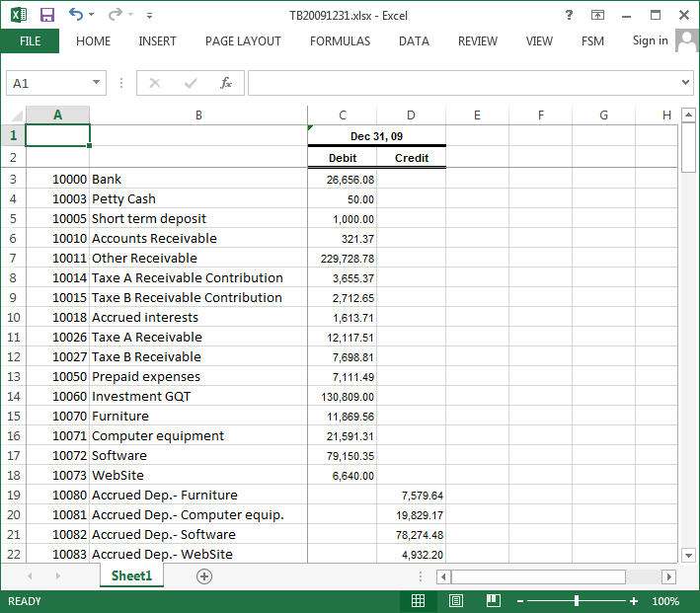Open the DATA tab
The image size is (700, 613).
414,41
